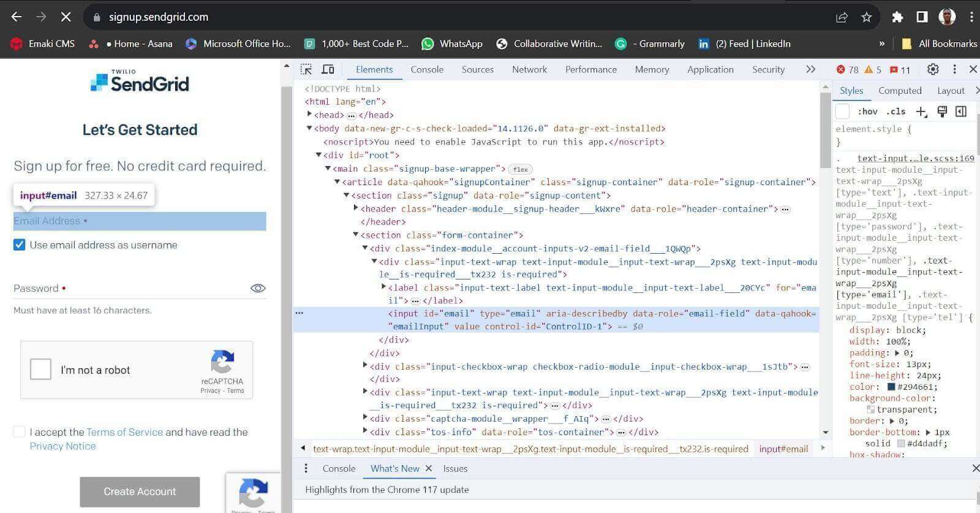The width and height of the screenshot is (980, 513).
Task: Uncheck Use email address as username
Action: (x=20, y=245)
